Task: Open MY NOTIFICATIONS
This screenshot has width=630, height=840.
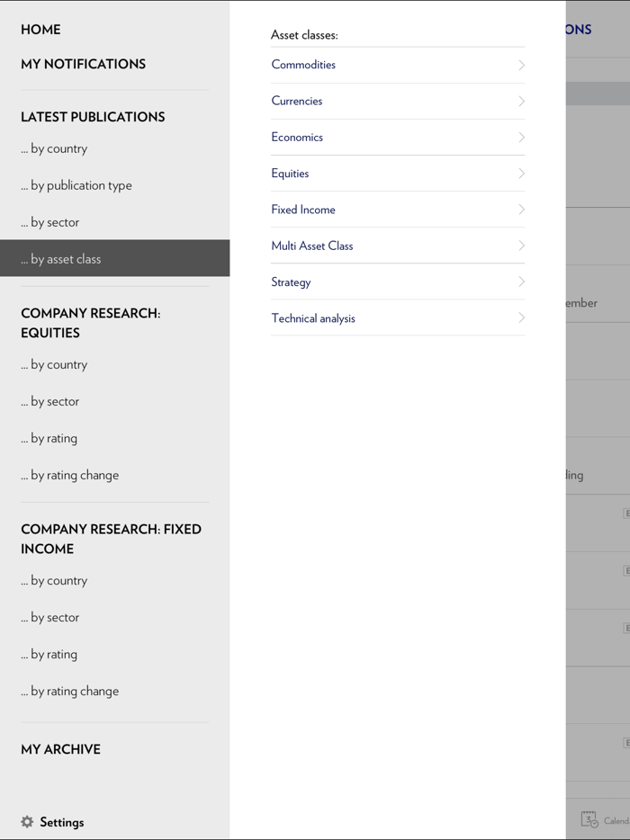Action: click(83, 64)
